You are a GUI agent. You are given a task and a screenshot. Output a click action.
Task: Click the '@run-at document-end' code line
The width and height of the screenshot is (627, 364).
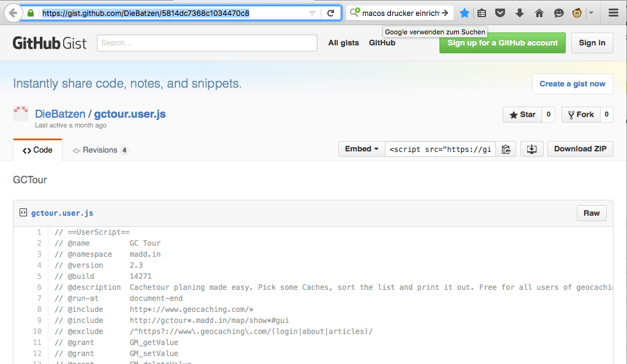[x=118, y=298]
